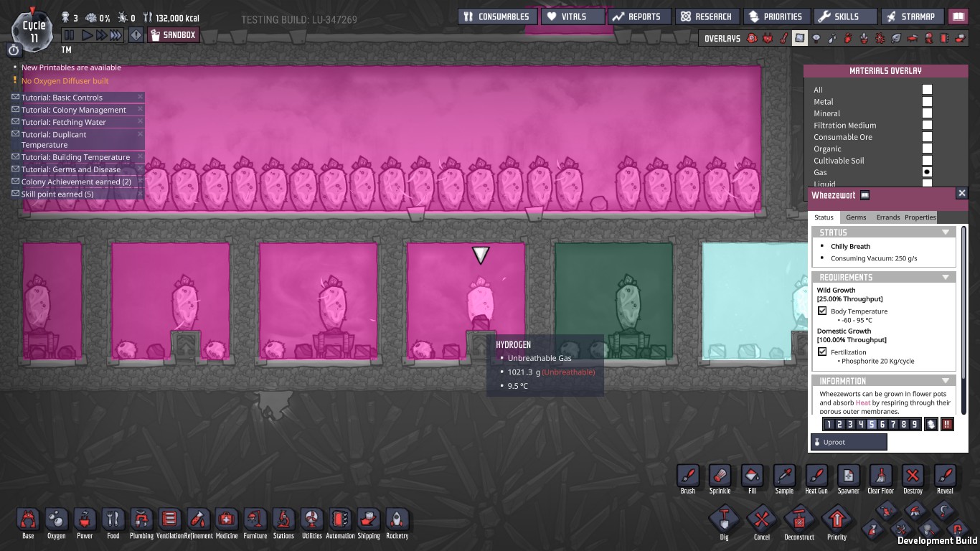This screenshot has height=551, width=980.
Task: Switch to the Temperature overlay
Action: [784, 39]
